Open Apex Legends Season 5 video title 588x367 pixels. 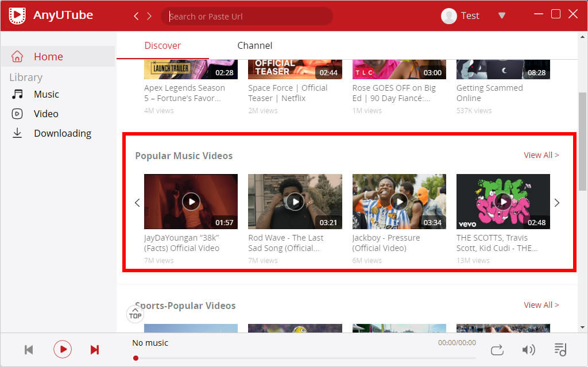tap(184, 93)
